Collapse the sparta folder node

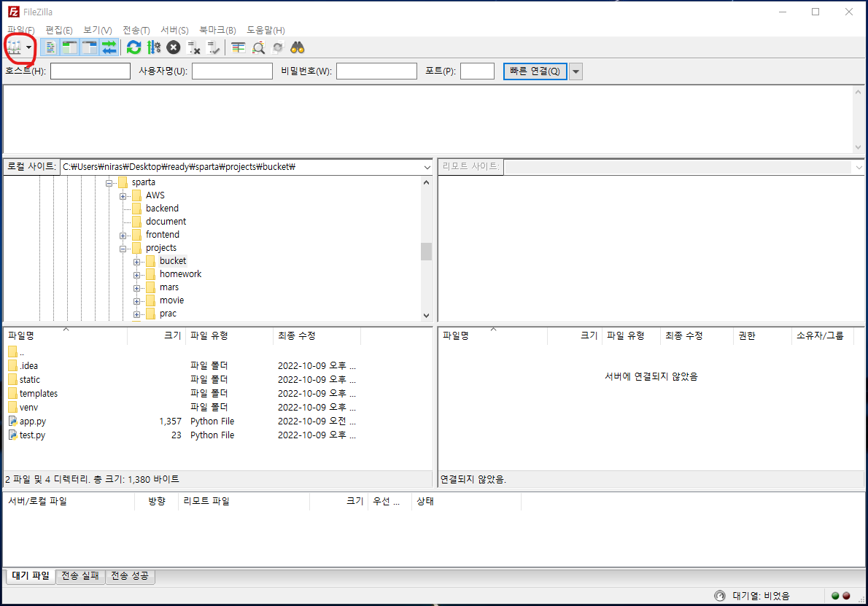tap(109, 182)
